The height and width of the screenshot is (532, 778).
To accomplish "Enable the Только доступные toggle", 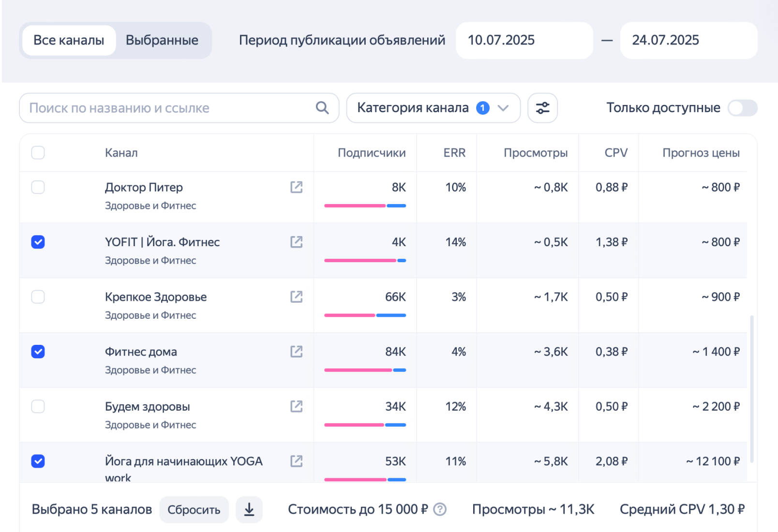I will (743, 108).
